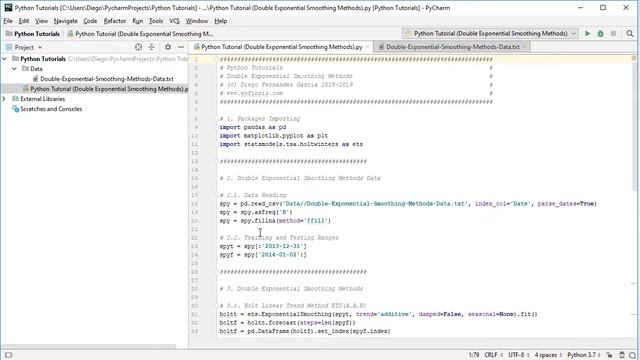Place cursor on 'import pandas as pd' line
Screen dimensions: 640x360
click(x=253, y=127)
